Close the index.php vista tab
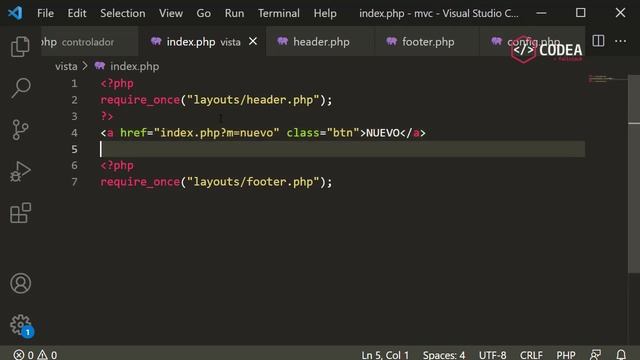The image size is (640, 360). coord(253,41)
